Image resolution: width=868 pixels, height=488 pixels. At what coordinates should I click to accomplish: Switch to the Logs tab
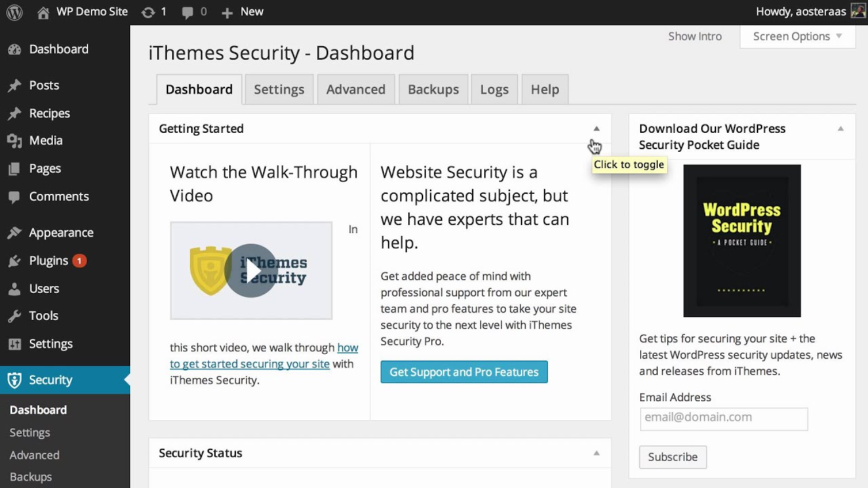pyautogui.click(x=494, y=89)
